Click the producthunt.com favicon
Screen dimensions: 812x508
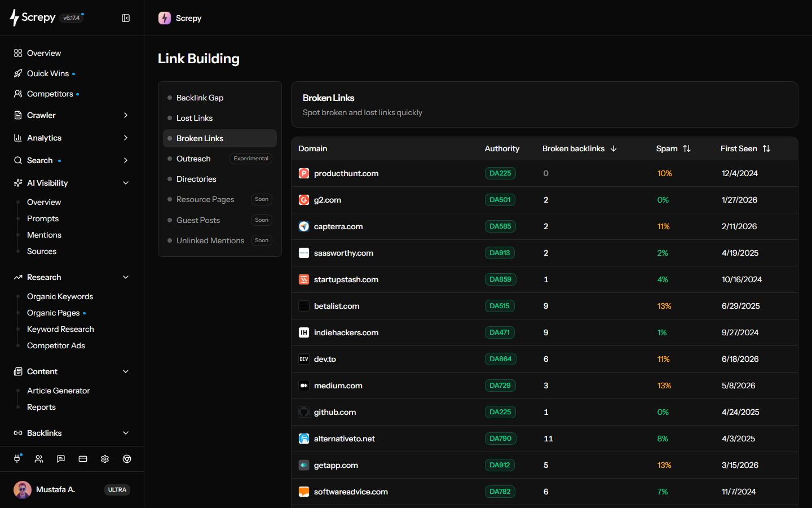pyautogui.click(x=304, y=173)
